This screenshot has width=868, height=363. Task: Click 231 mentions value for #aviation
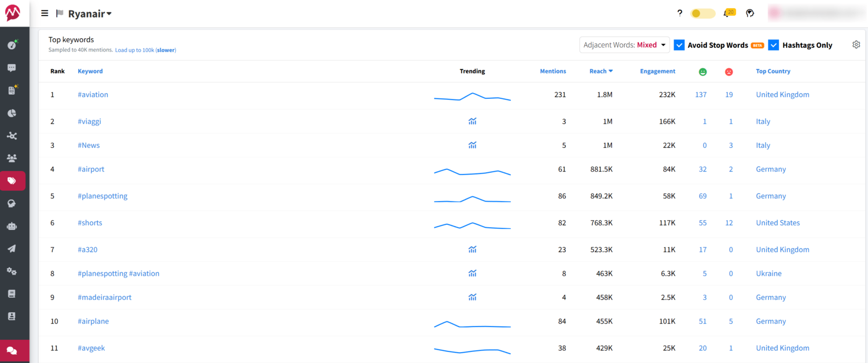click(560, 95)
